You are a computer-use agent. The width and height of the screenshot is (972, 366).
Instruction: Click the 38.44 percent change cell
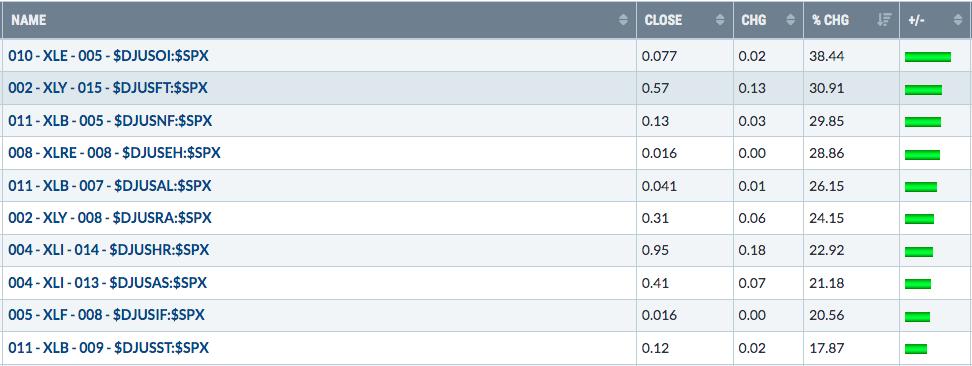pos(826,56)
